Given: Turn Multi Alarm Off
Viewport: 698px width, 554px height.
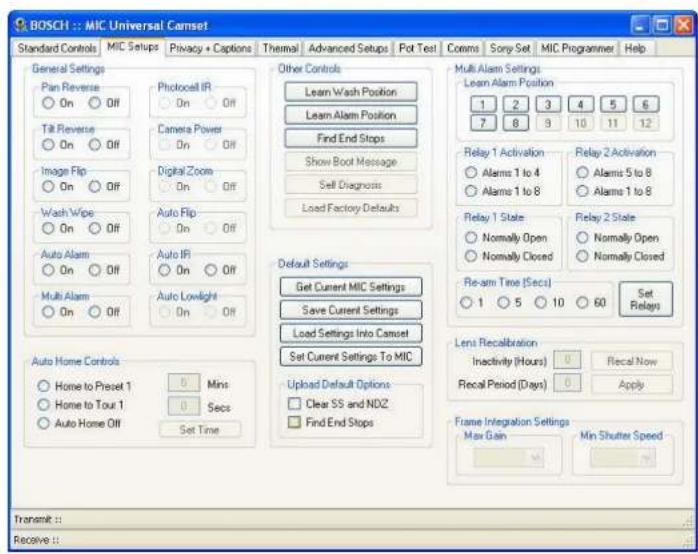Looking at the screenshot, I should pos(94,312).
